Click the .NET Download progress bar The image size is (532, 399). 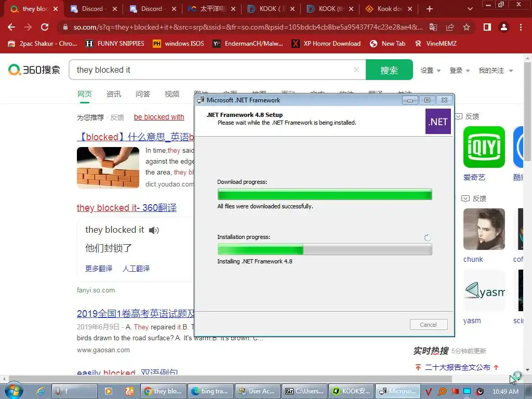pyautogui.click(x=325, y=194)
